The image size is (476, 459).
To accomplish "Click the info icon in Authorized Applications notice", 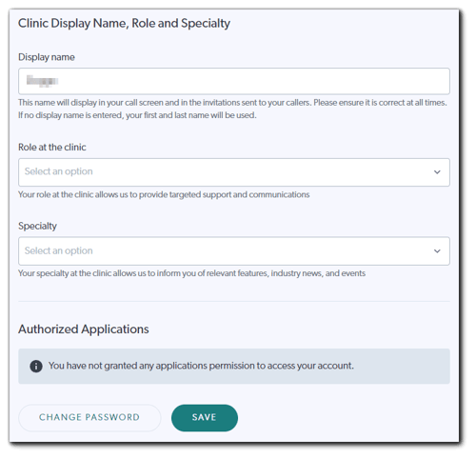I will (36, 366).
